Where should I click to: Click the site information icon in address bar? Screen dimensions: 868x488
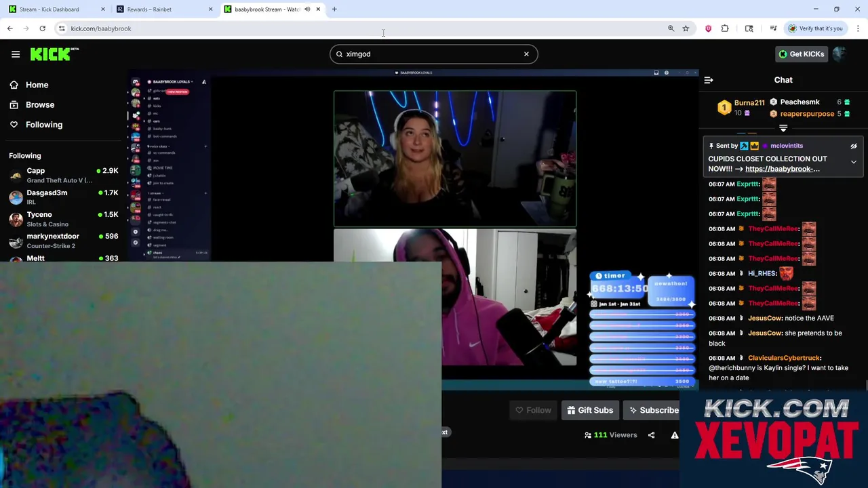pyautogui.click(x=62, y=28)
